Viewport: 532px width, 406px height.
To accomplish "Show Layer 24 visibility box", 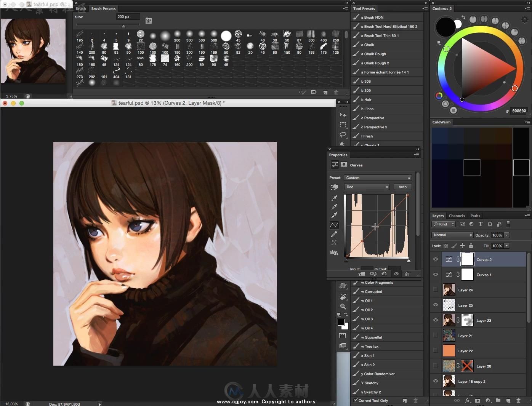I will coord(436,290).
